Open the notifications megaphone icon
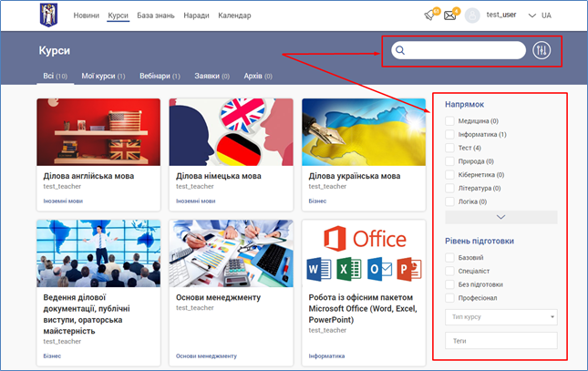588x371 pixels. pyautogui.click(x=429, y=15)
